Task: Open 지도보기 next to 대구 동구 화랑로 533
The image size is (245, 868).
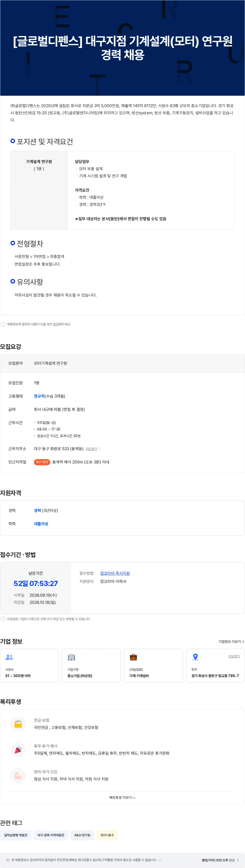Action: coord(91,449)
